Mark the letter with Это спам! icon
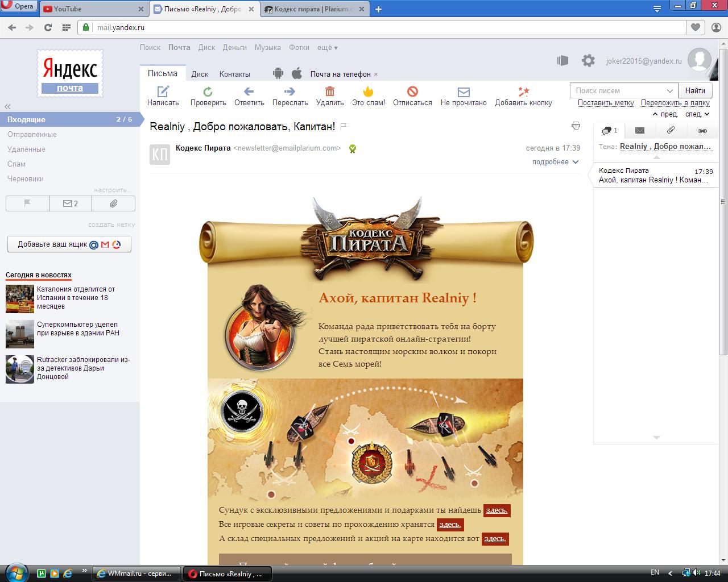 point(369,91)
